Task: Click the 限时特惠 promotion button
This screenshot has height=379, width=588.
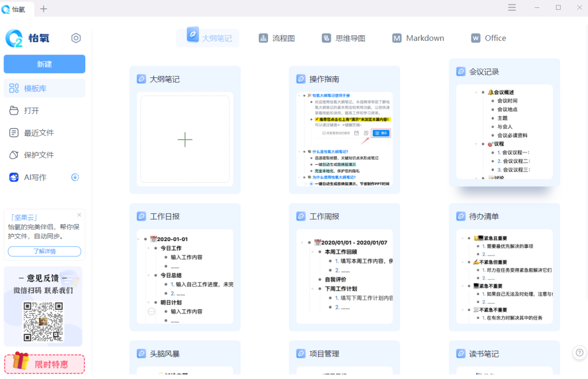Action: coord(44,363)
